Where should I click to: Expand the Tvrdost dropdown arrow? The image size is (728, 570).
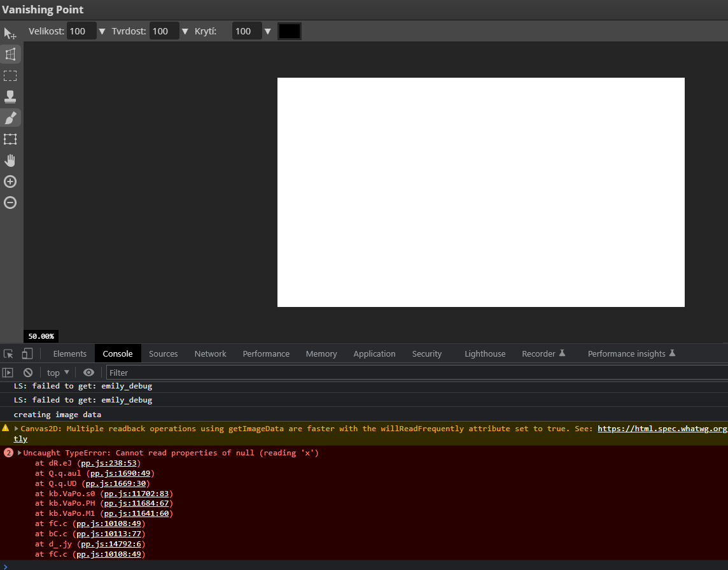pyautogui.click(x=185, y=31)
